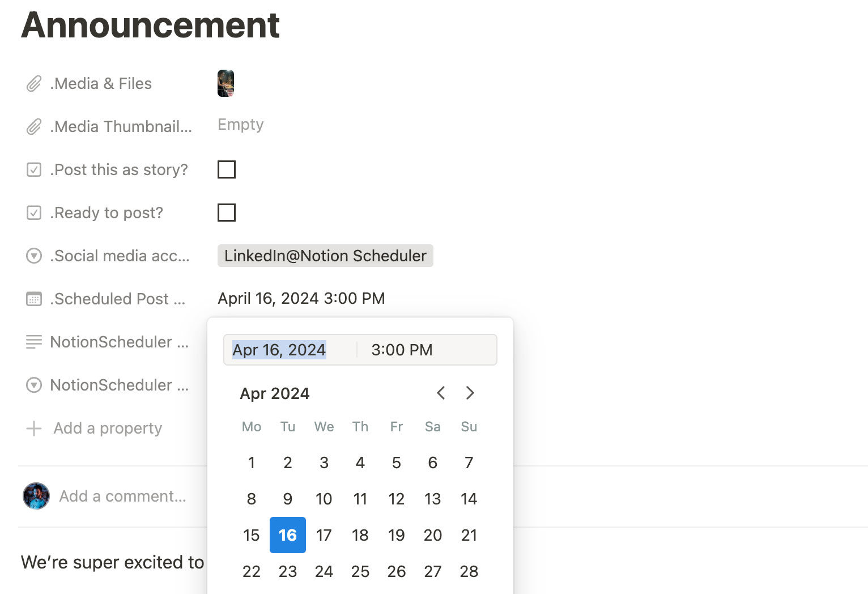Go to previous month in calendar

click(x=441, y=393)
